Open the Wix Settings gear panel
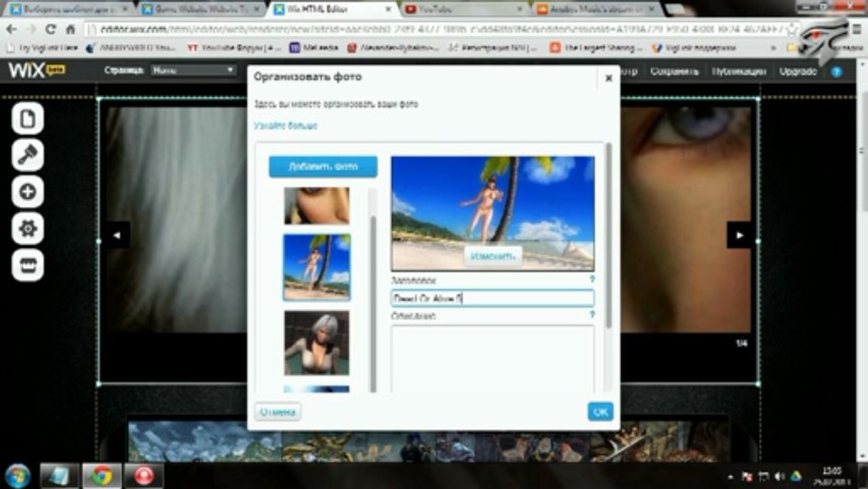The width and height of the screenshot is (868, 489). click(28, 229)
